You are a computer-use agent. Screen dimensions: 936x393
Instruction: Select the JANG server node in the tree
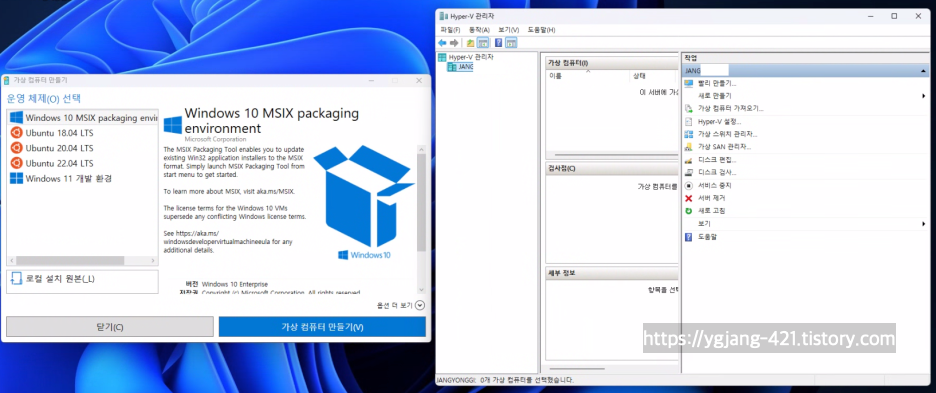pyautogui.click(x=460, y=67)
